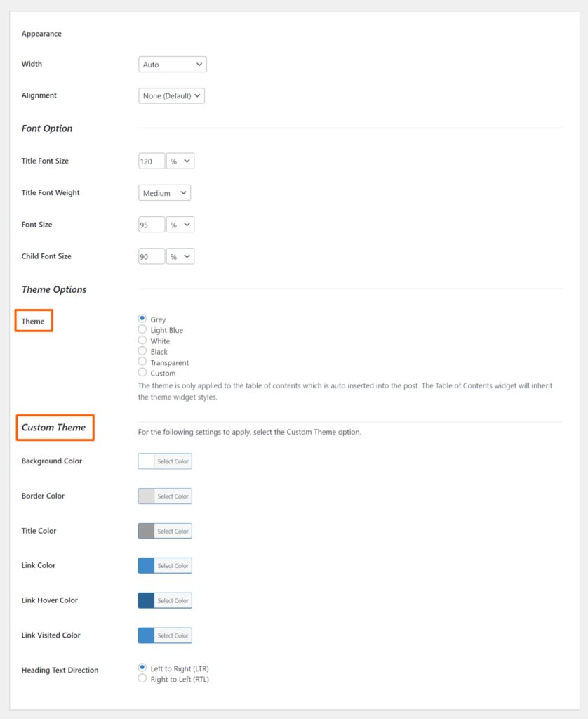Viewport: 588px width, 719px height.
Task: Open the Title Font Weight dropdown
Action: (164, 193)
